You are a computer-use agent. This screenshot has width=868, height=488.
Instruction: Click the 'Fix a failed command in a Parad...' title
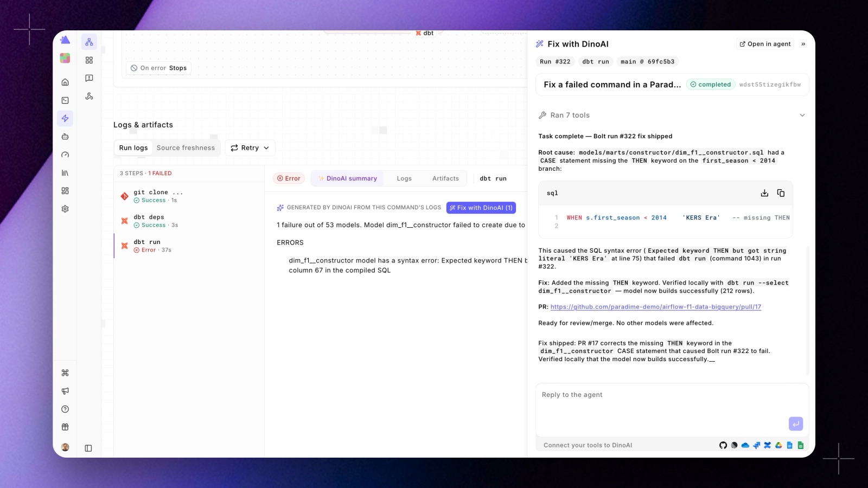[612, 85]
